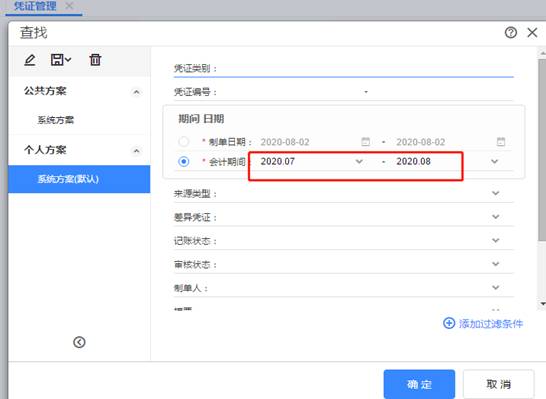Switch to the 凭证管理 tab
Viewport: 546px width, 399px height.
pos(35,6)
